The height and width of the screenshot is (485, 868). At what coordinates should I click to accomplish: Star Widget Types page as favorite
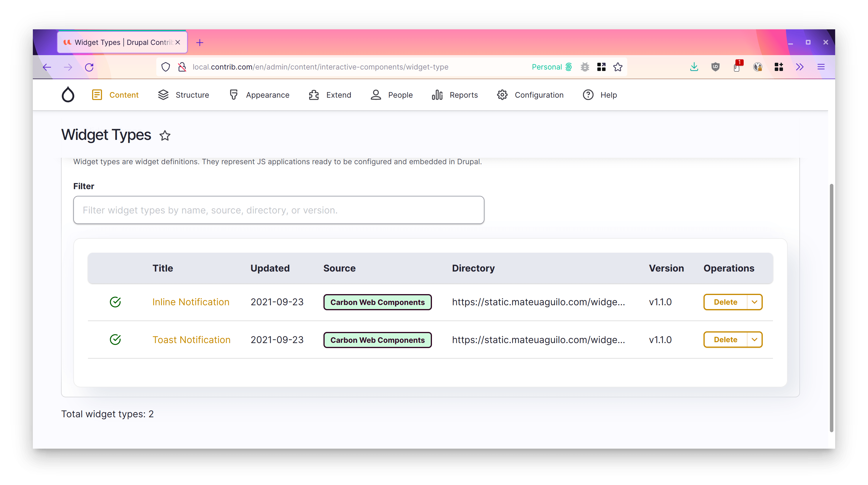tap(165, 135)
